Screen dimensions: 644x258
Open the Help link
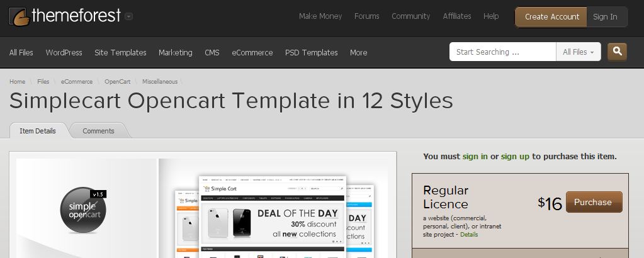pos(491,16)
